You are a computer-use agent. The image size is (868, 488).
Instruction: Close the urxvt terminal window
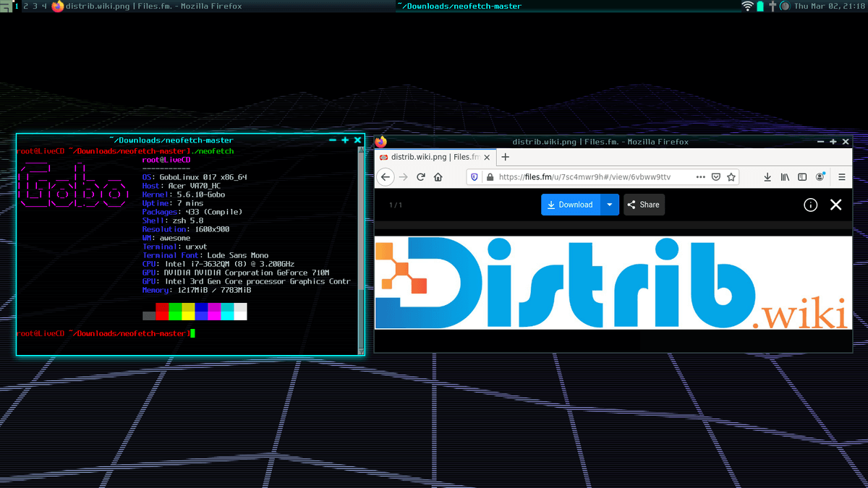357,140
